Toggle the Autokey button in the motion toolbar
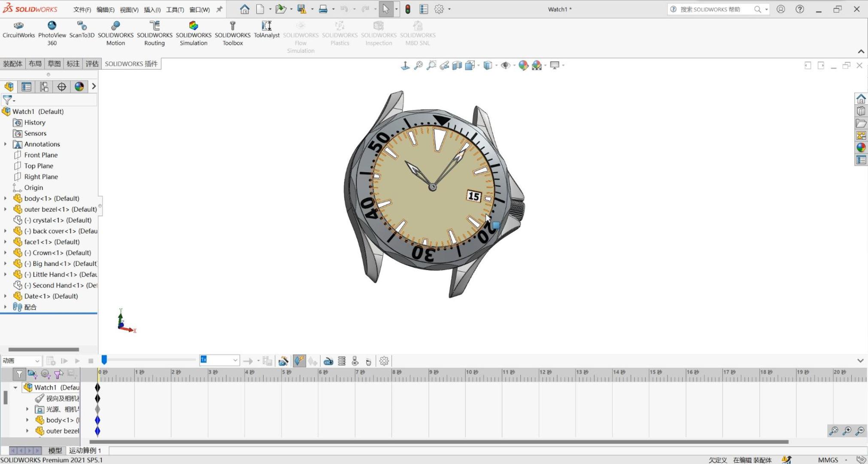868x464 pixels. tap(300, 361)
